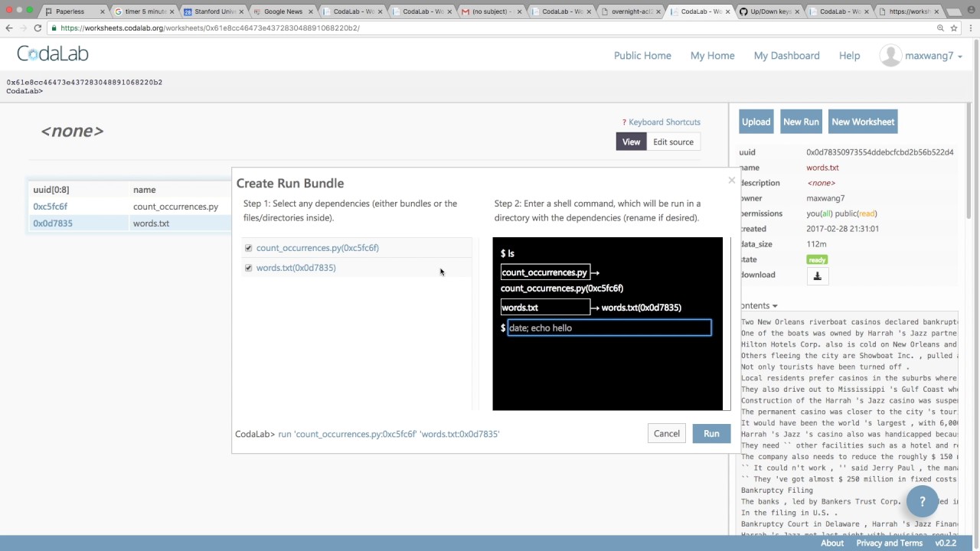Cancel the Create Run Bundle dialog
This screenshot has width=980, height=551.
pyautogui.click(x=666, y=433)
